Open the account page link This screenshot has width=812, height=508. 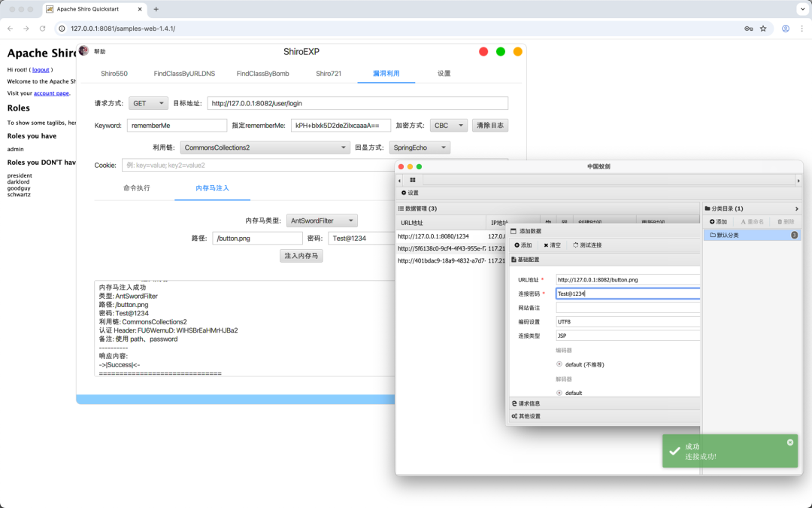51,93
